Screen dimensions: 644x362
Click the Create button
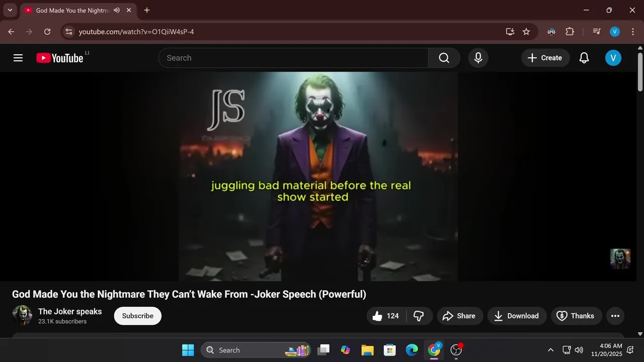click(x=545, y=58)
